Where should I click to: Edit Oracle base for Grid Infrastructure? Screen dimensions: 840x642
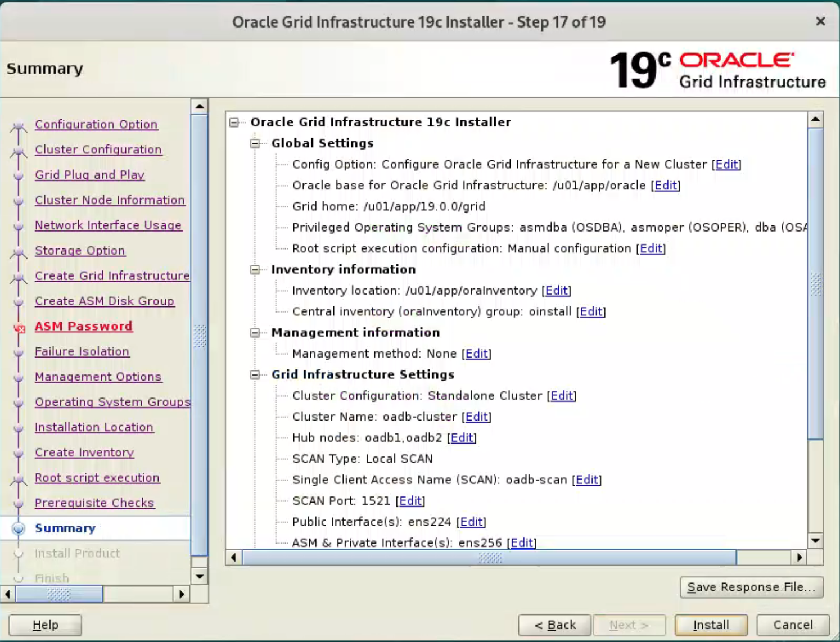tap(666, 186)
